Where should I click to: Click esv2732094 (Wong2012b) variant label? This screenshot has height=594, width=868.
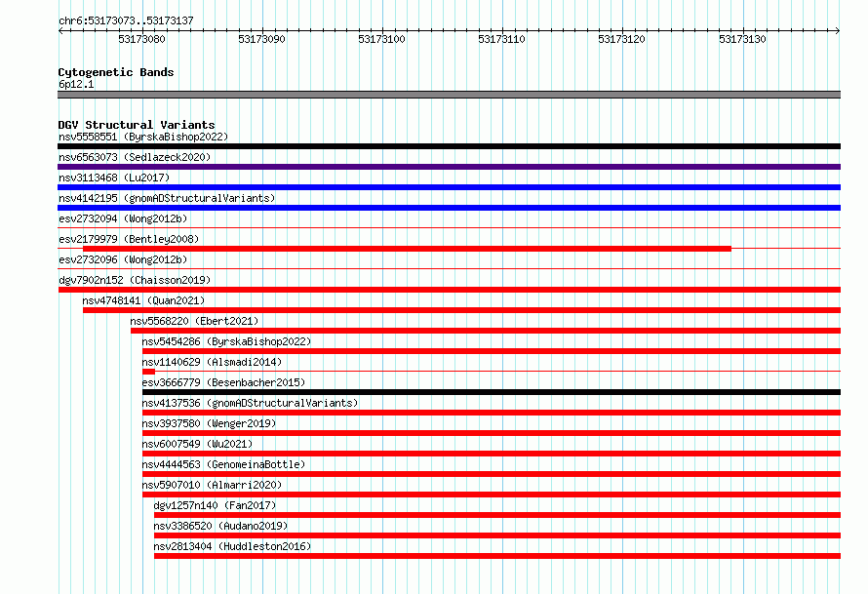point(123,218)
